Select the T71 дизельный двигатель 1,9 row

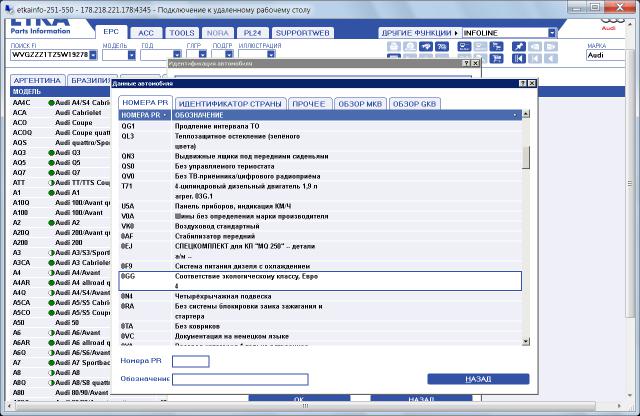[320, 191]
